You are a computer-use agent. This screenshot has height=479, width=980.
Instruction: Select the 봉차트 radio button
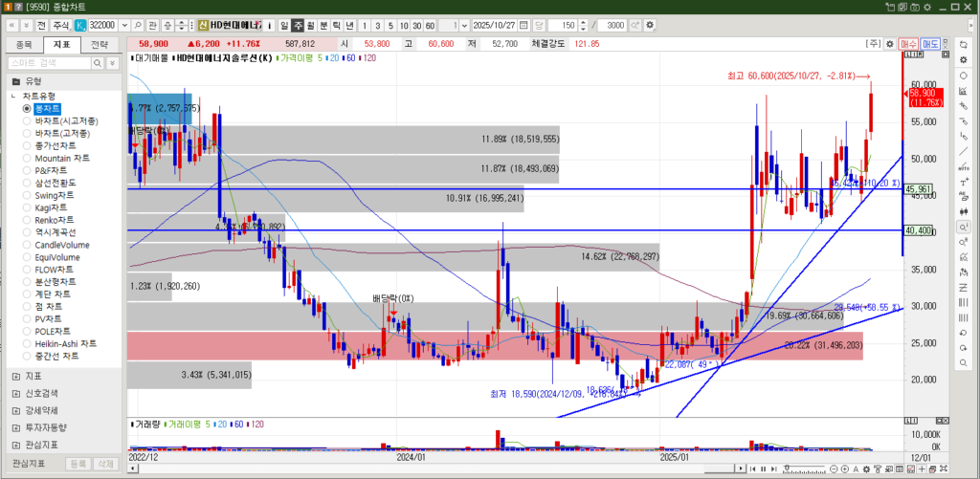[28, 109]
